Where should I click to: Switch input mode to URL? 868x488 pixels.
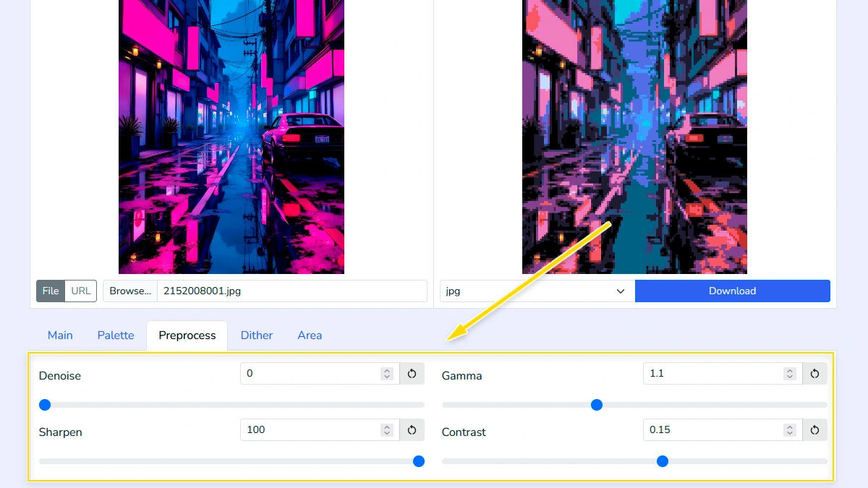[x=80, y=291]
